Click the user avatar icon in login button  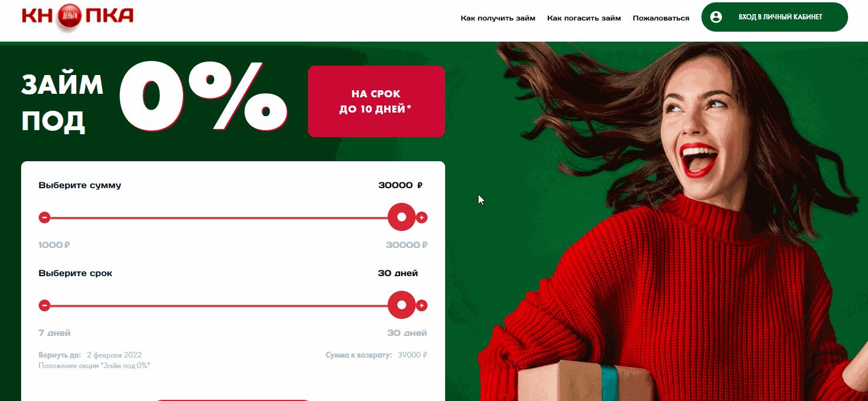(716, 17)
